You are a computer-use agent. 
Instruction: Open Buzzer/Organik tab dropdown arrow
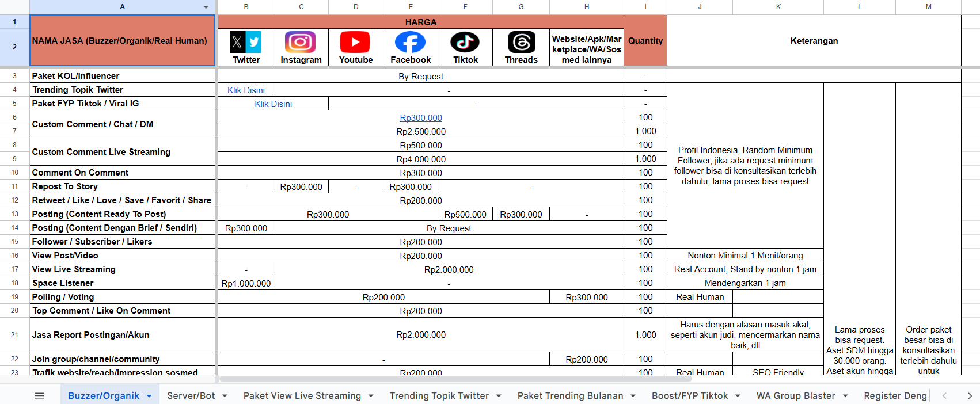(x=149, y=396)
